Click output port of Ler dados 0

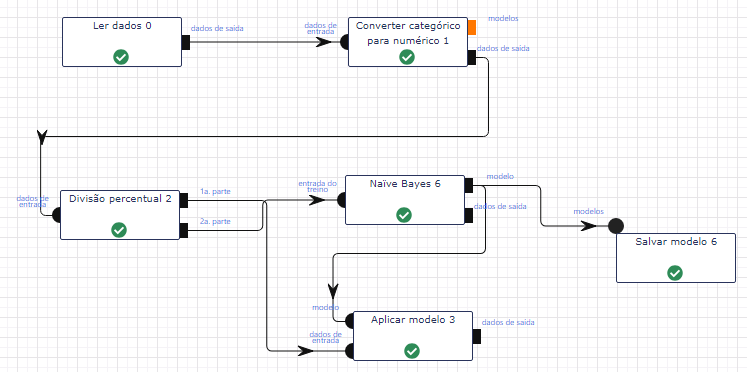pos(186,42)
